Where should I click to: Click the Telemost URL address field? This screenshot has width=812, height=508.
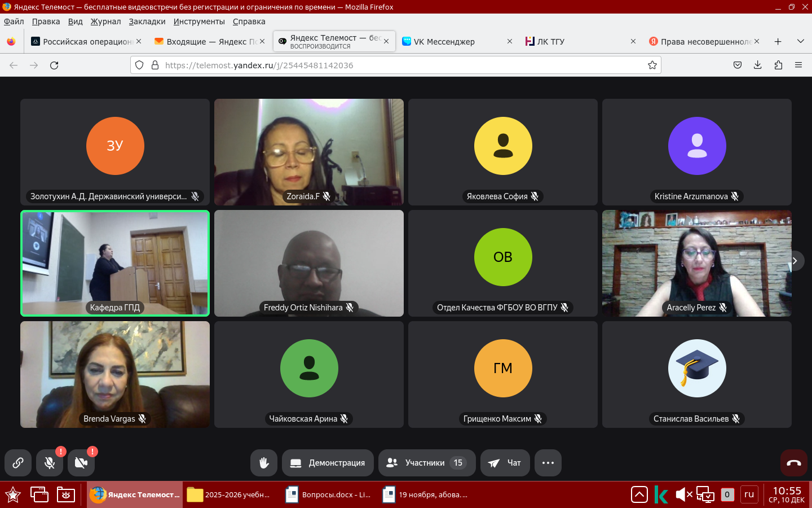tap(395, 65)
